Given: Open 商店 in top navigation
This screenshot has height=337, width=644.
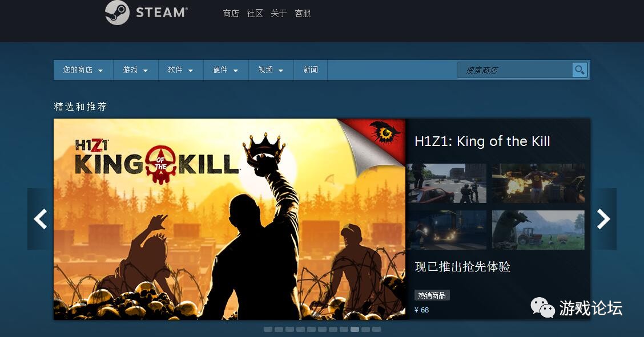Looking at the screenshot, I should pos(231,14).
